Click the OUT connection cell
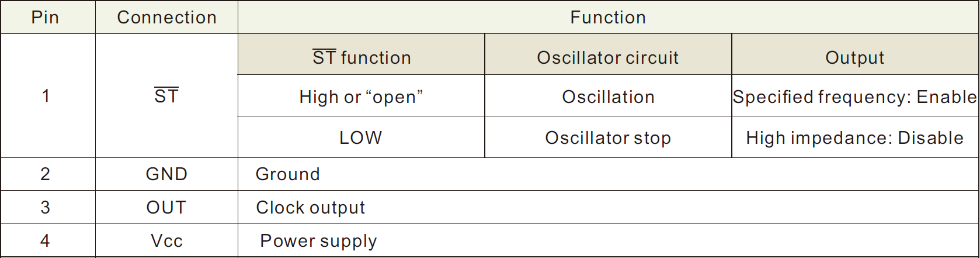This screenshot has height=258, width=980. click(x=166, y=207)
